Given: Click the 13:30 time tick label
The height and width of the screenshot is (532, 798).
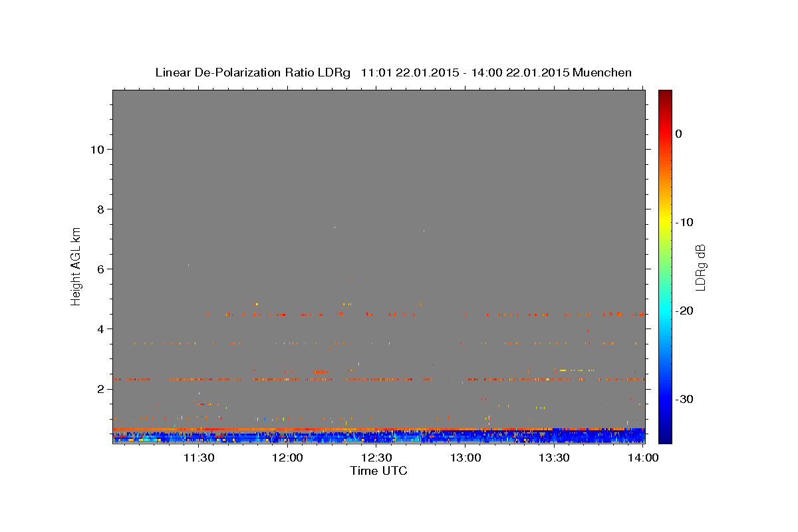Looking at the screenshot, I should pyautogui.click(x=554, y=458).
